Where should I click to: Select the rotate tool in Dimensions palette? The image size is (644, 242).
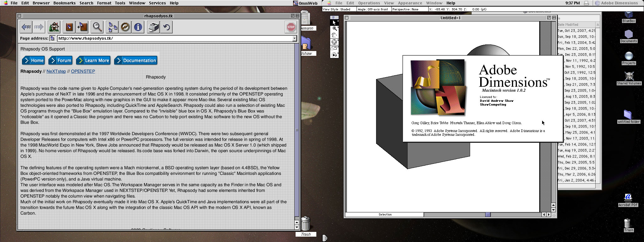click(334, 55)
